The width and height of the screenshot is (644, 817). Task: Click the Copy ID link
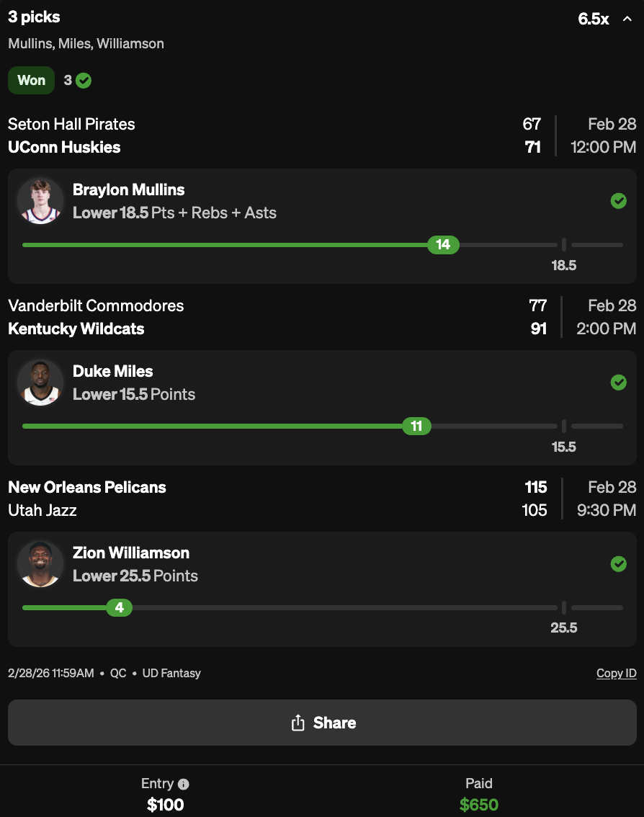click(616, 674)
